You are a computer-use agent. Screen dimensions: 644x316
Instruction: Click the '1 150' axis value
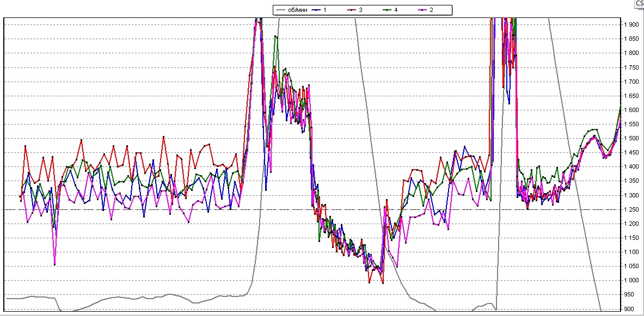point(631,238)
